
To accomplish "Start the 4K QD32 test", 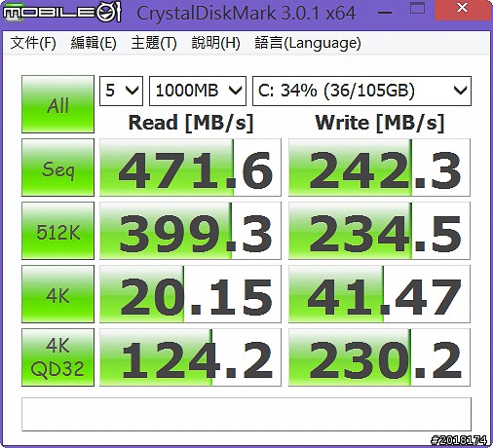I will pos(57,357).
